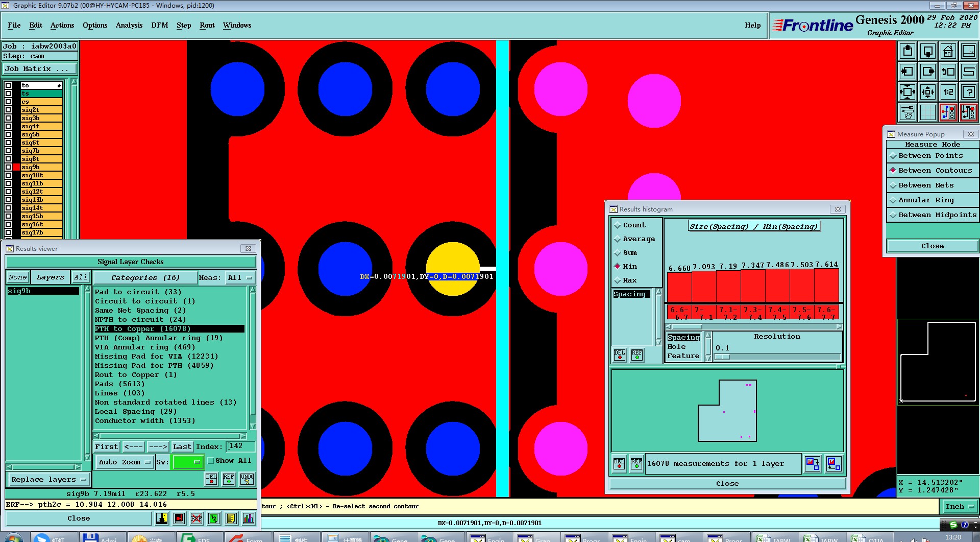The height and width of the screenshot is (542, 980).
Task: Click the green 12 page icon
Action: pos(214,519)
